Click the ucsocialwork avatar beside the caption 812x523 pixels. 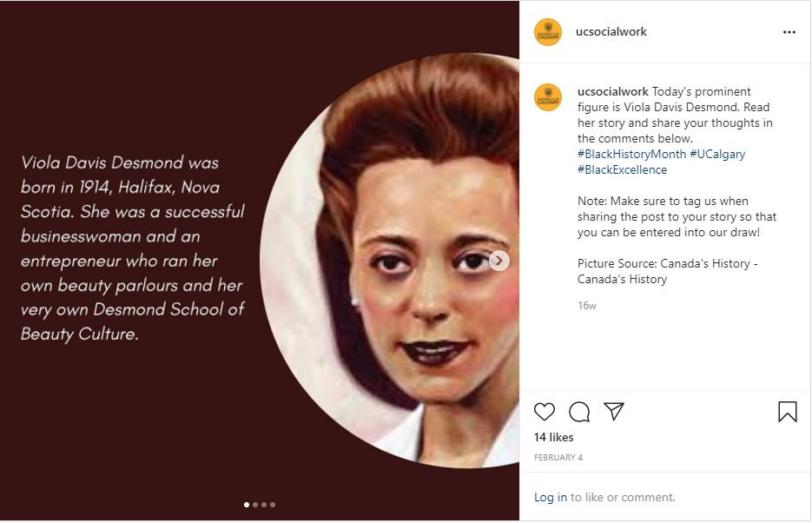click(x=548, y=97)
